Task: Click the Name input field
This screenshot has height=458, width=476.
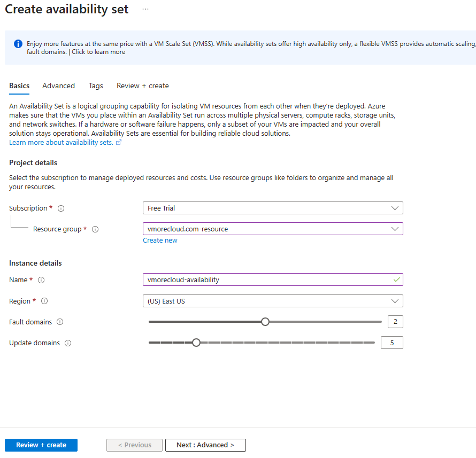Action: click(x=267, y=280)
